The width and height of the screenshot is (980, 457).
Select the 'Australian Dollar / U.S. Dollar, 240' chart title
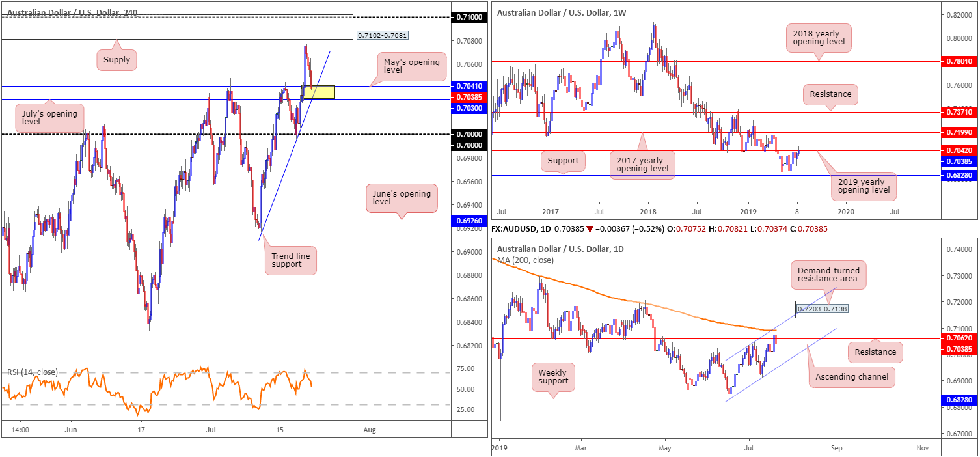(73, 12)
